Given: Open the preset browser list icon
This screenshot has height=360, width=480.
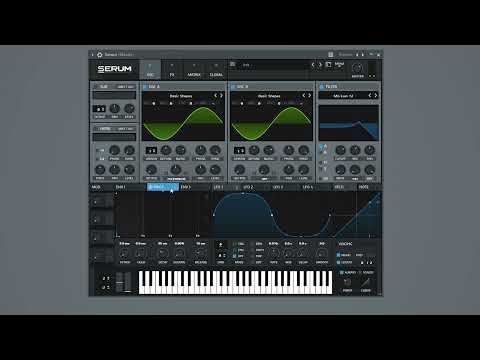Looking at the screenshot, I should click(x=232, y=64).
